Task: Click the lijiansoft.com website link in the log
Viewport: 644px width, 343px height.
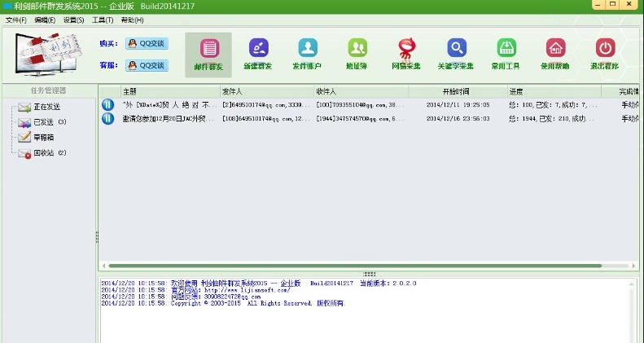Action: [x=247, y=290]
